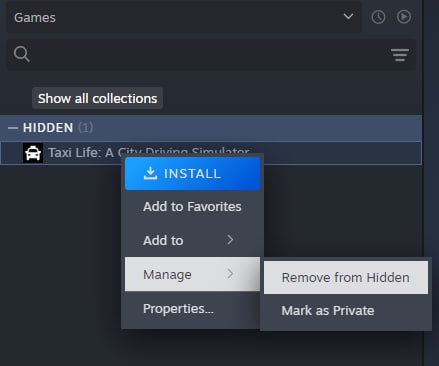Click Show all collections
This screenshot has width=439, height=366.
[97, 98]
